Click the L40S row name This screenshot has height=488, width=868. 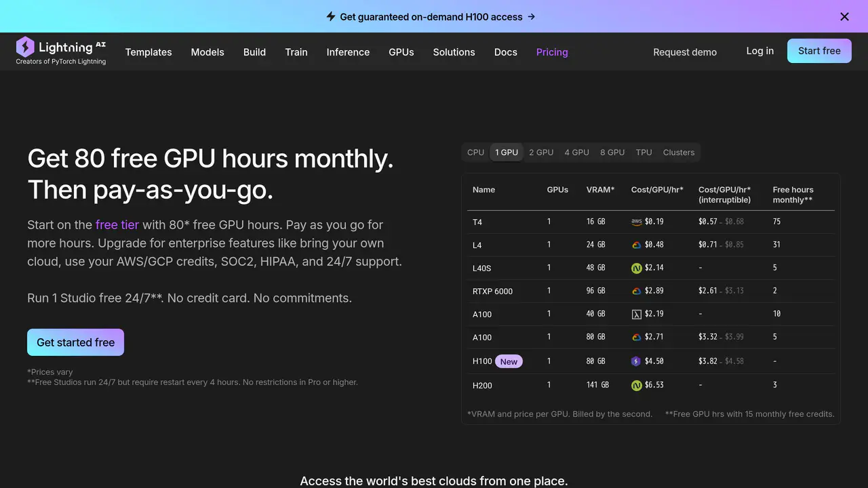pyautogui.click(x=482, y=268)
